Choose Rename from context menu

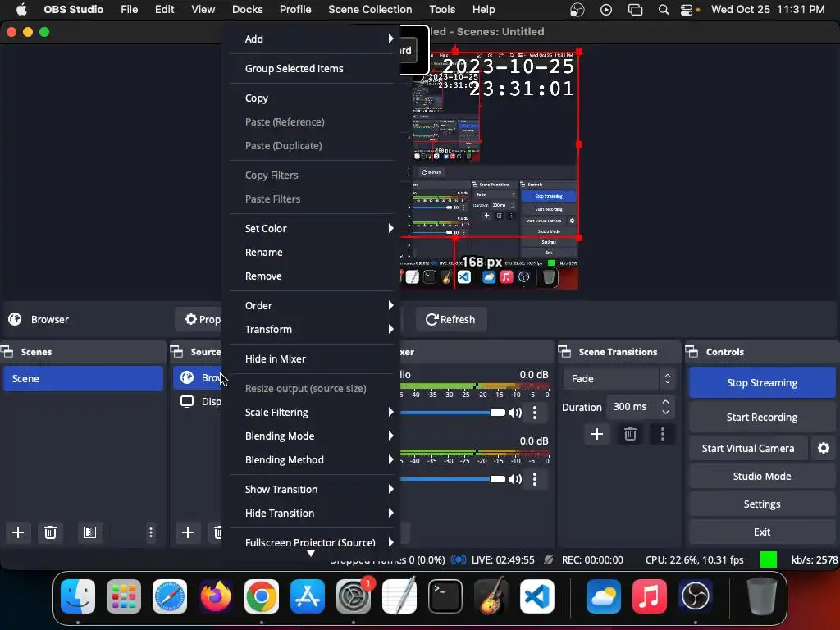tap(312, 252)
